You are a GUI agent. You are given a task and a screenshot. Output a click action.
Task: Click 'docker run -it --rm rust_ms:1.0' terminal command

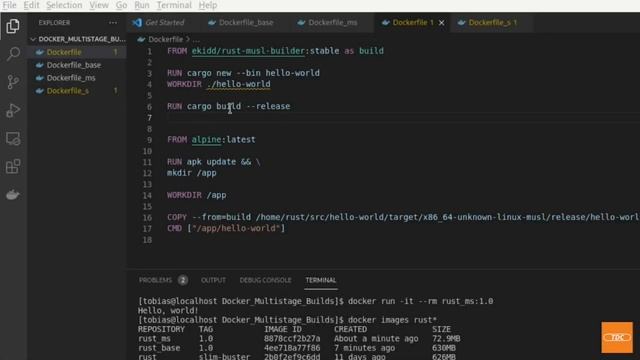pos(420,301)
